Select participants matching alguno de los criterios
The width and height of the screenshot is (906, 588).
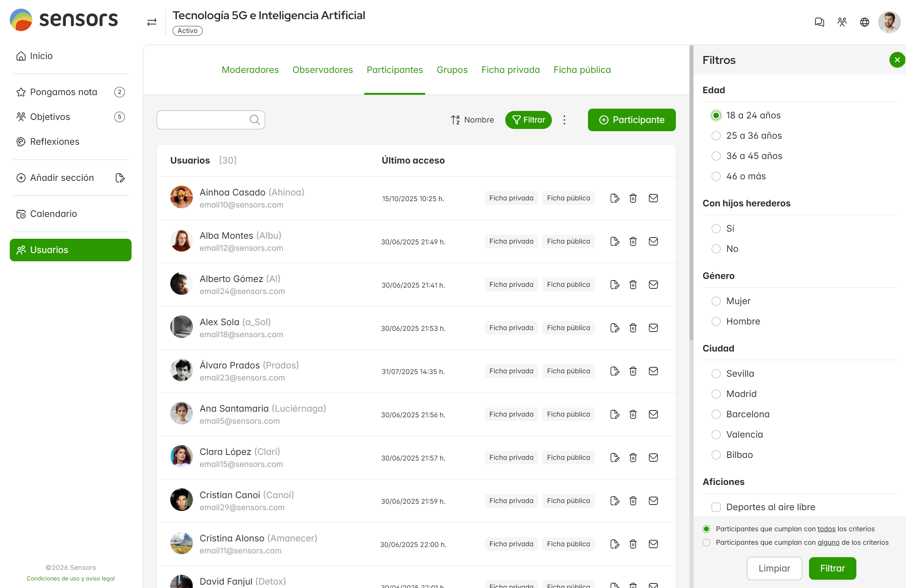(706, 543)
